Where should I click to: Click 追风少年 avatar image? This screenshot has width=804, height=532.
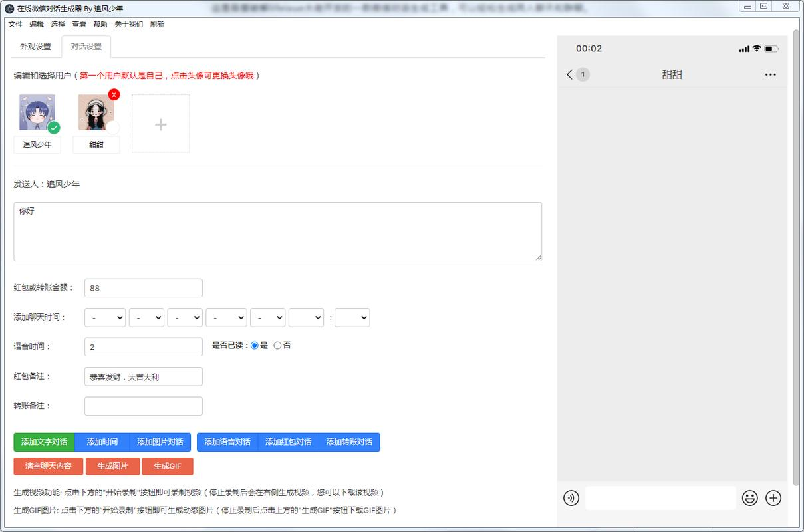pyautogui.click(x=37, y=112)
